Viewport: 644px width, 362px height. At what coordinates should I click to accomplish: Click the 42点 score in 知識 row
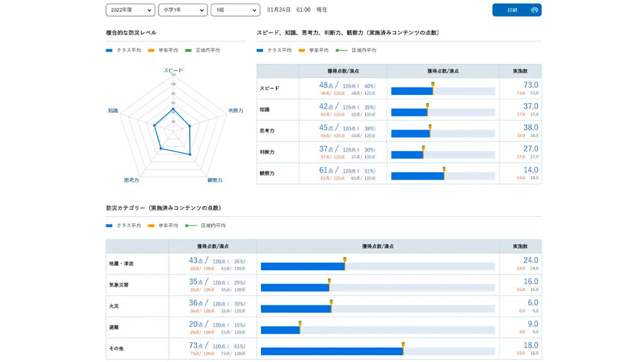coord(326,107)
